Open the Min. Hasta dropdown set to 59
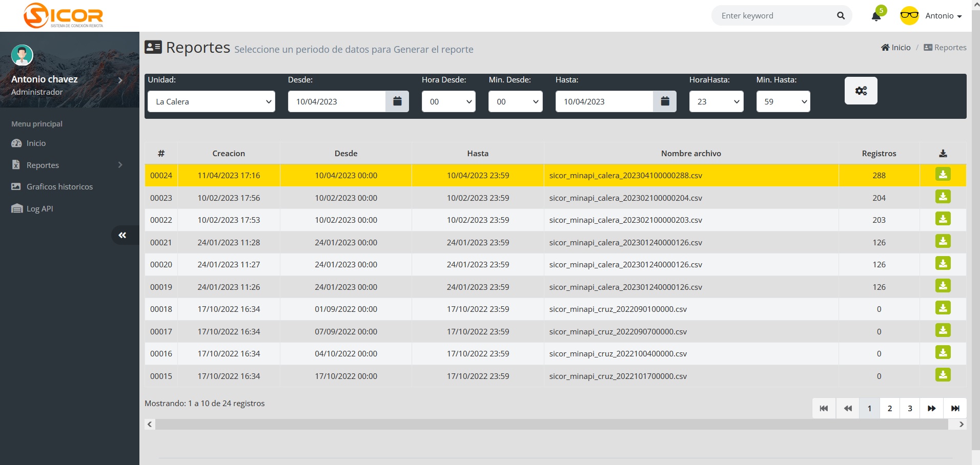 click(783, 101)
